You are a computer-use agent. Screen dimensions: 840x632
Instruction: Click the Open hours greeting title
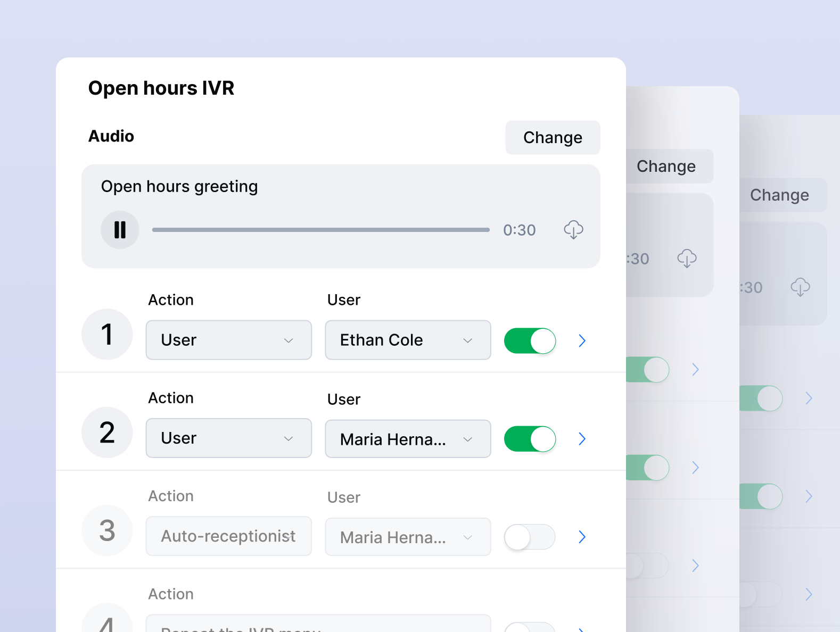click(179, 187)
